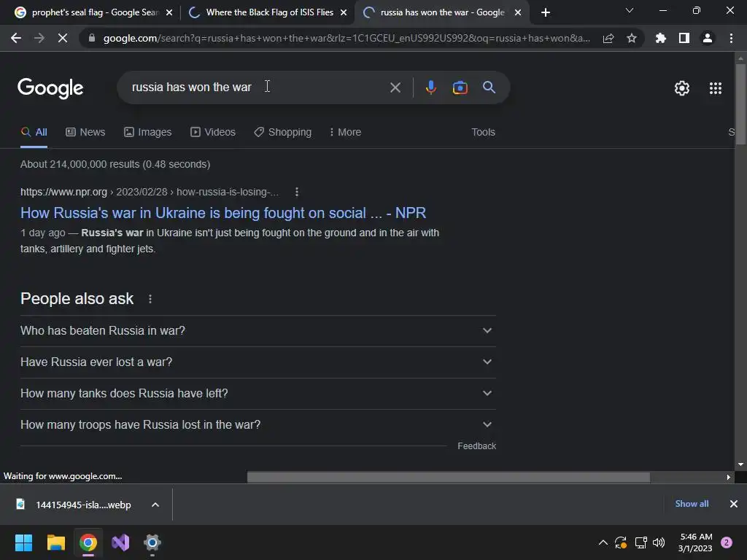
Task: Open tab search chevron in title bar
Action: (x=630, y=10)
